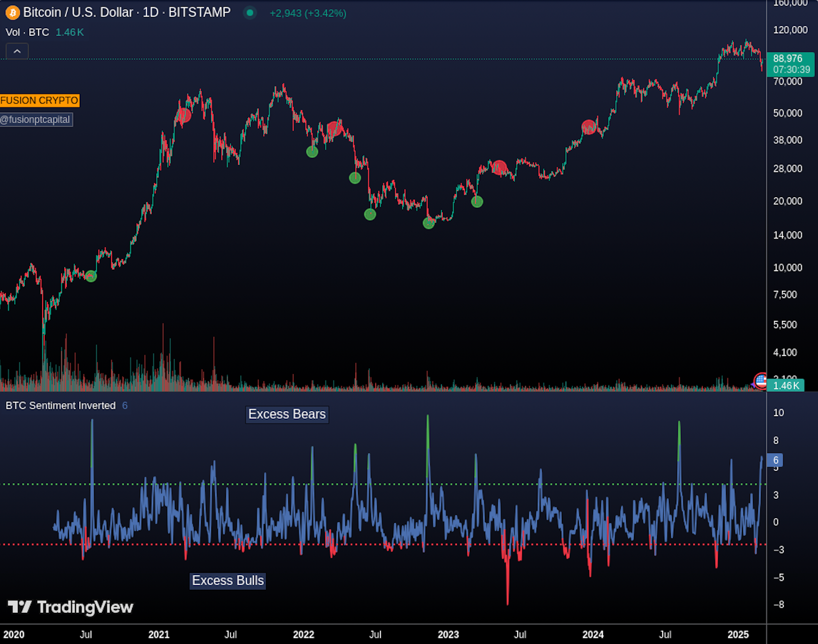Click the 5,500 price scale label
The height and width of the screenshot is (644, 818).
785,325
